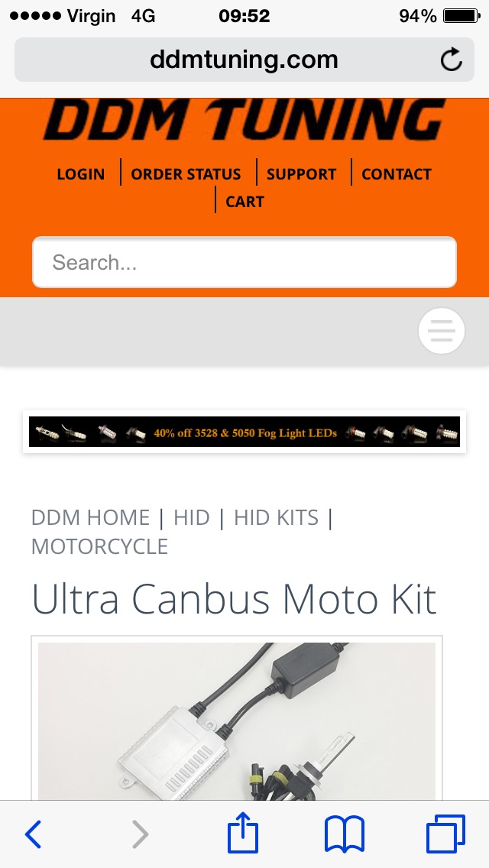Image resolution: width=489 pixels, height=868 pixels.
Task: Tap the battery indicator in the status bar
Action: (461, 16)
